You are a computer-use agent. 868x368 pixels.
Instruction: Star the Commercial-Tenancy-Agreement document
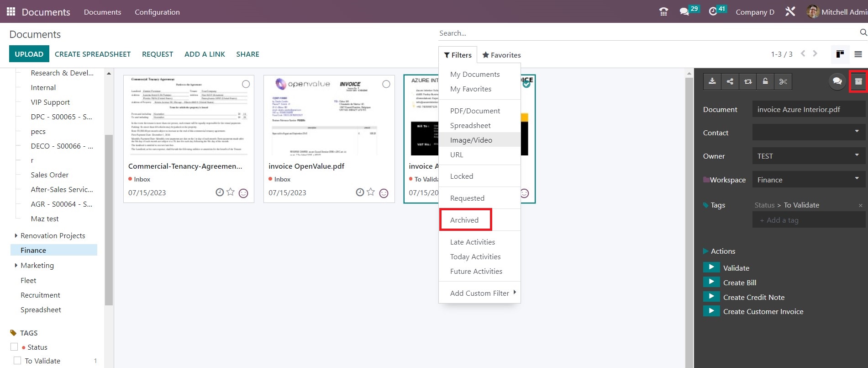[x=231, y=192]
